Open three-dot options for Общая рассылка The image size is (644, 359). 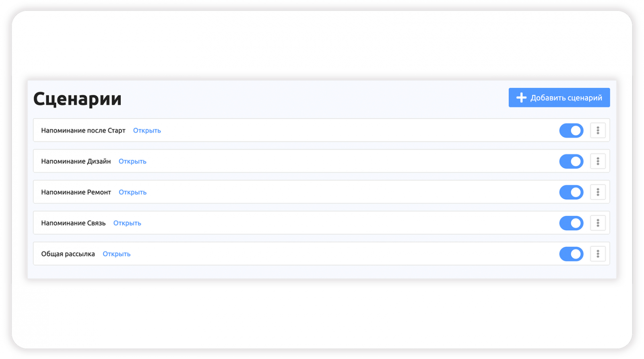tap(598, 254)
